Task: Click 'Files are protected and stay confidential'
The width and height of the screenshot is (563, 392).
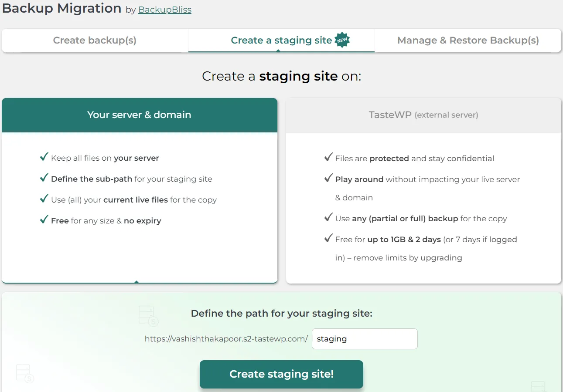Action: [x=415, y=159]
